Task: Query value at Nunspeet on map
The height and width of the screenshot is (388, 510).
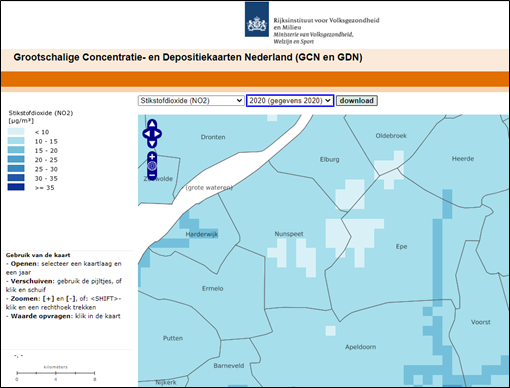Action: [289, 234]
